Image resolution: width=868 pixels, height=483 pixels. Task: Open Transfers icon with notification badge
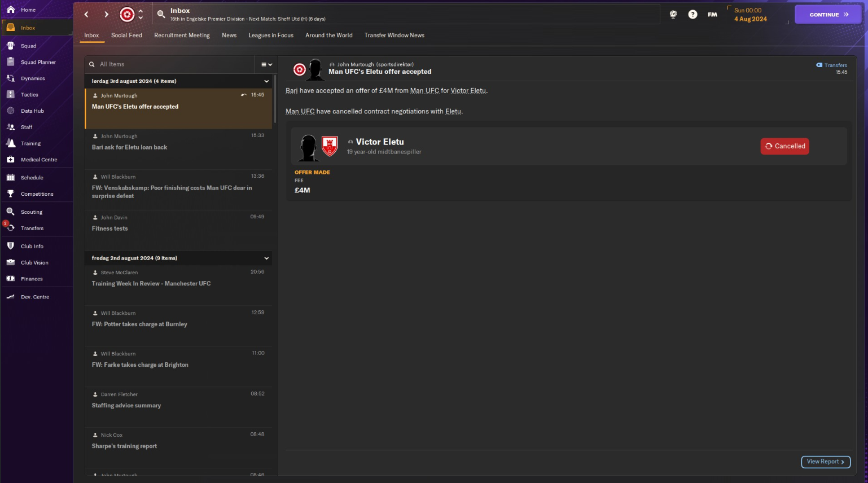pyautogui.click(x=10, y=228)
